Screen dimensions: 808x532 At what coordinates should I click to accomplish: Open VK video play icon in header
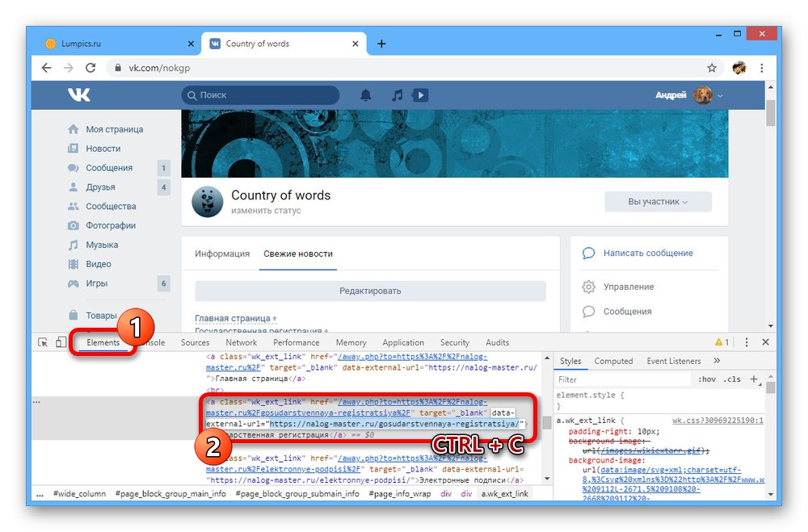(420, 95)
